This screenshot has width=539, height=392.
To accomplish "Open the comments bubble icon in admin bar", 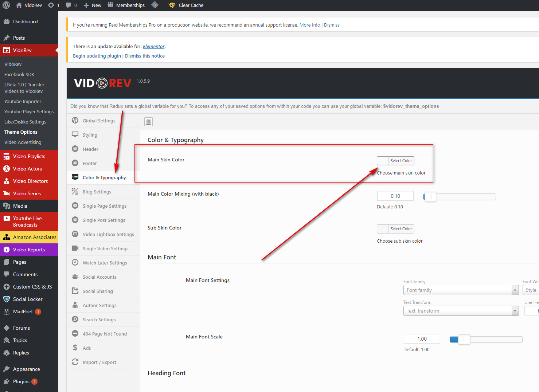I will (x=69, y=5).
